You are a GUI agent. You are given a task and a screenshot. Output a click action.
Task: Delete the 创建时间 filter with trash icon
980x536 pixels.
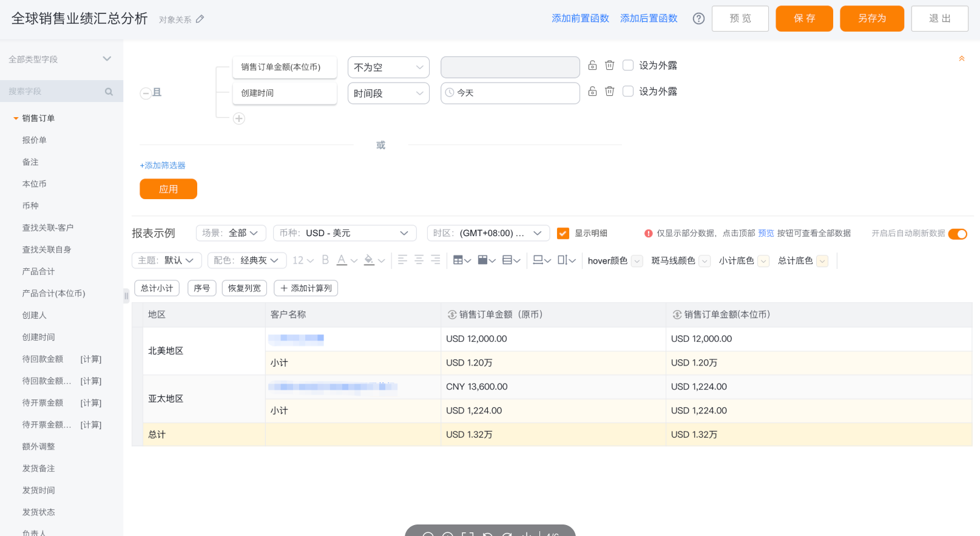click(610, 91)
